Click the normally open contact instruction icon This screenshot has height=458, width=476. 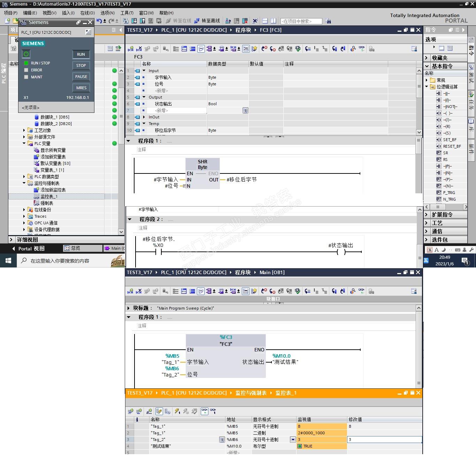click(439, 93)
